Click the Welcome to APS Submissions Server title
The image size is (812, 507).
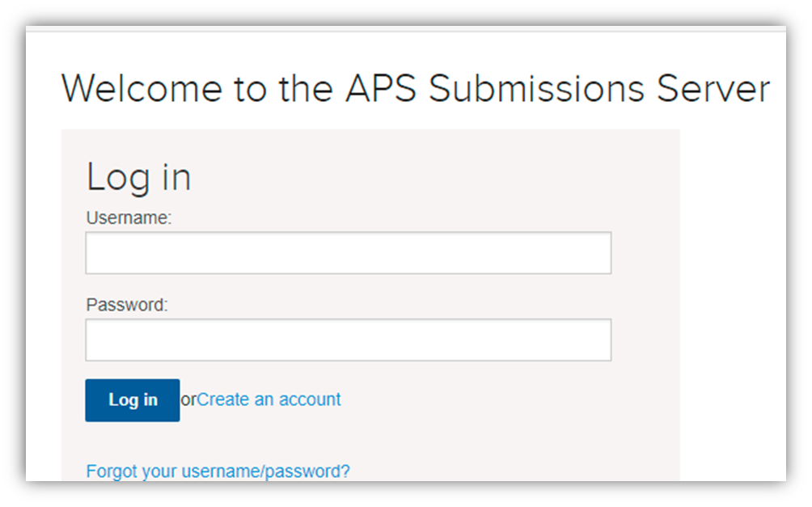click(415, 88)
